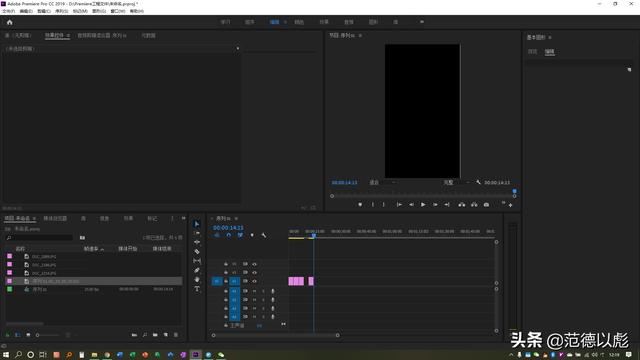Image resolution: width=640 pixels, height=360 pixels.
Task: Select the Track Select Forward tool
Action: [197, 233]
